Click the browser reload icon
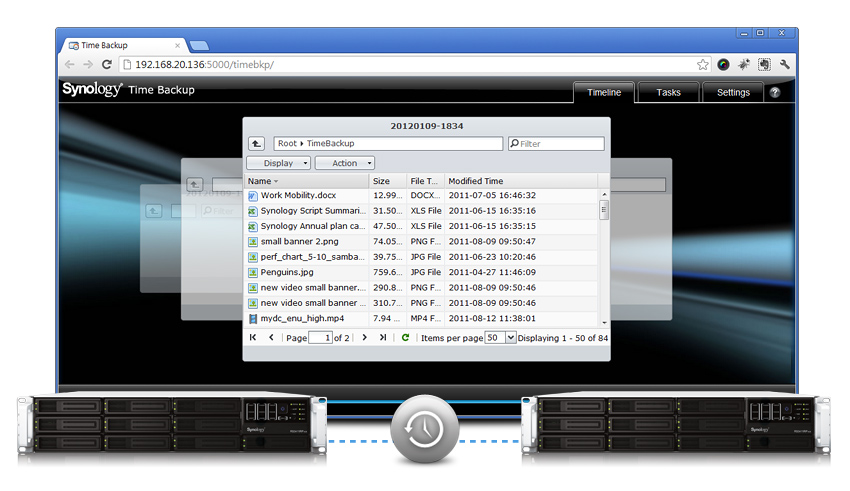This screenshot has height=491, width=850. tap(107, 64)
